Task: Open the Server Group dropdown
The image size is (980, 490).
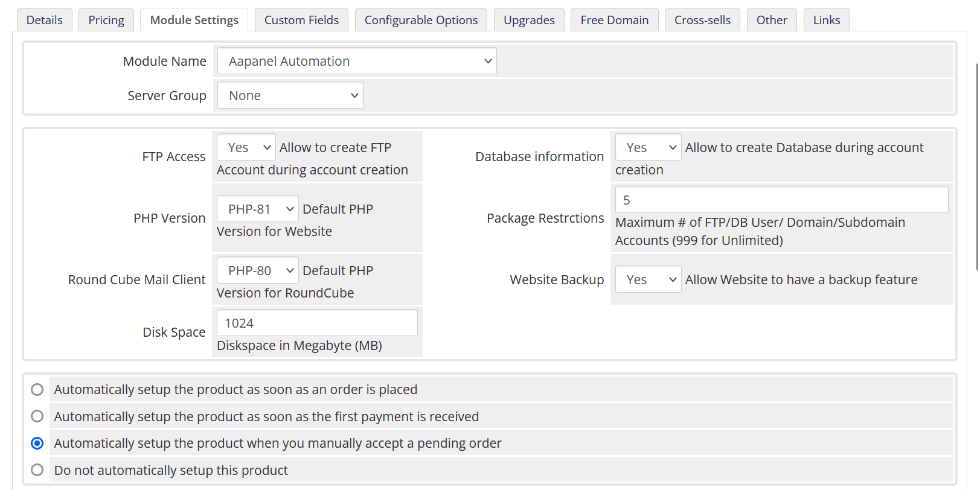Action: (x=290, y=95)
